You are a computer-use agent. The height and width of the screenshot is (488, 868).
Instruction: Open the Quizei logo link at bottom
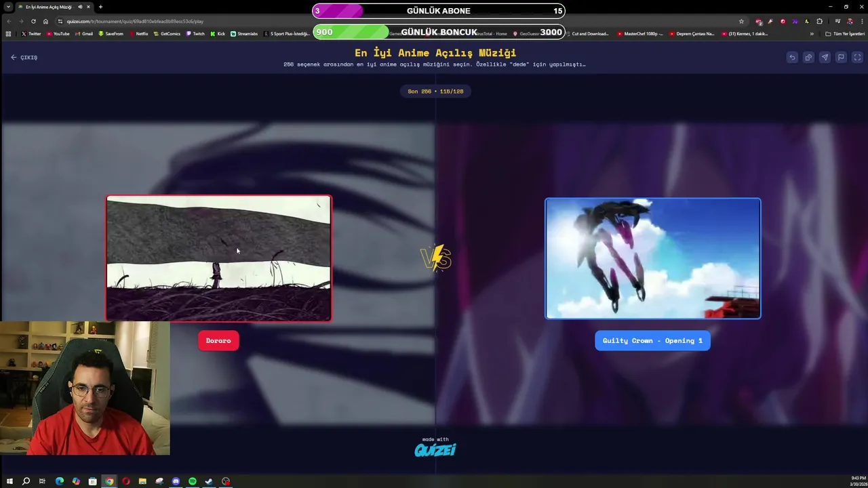435,450
